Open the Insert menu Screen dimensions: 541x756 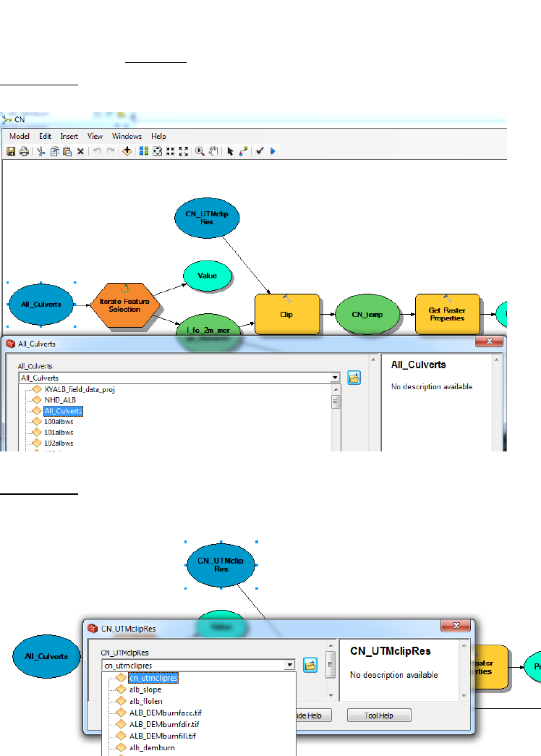(x=69, y=137)
